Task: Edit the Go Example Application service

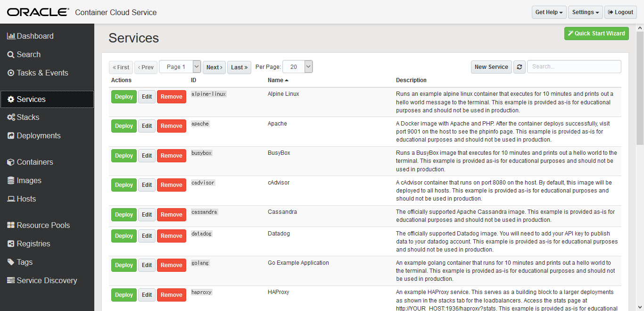Action: (147, 265)
